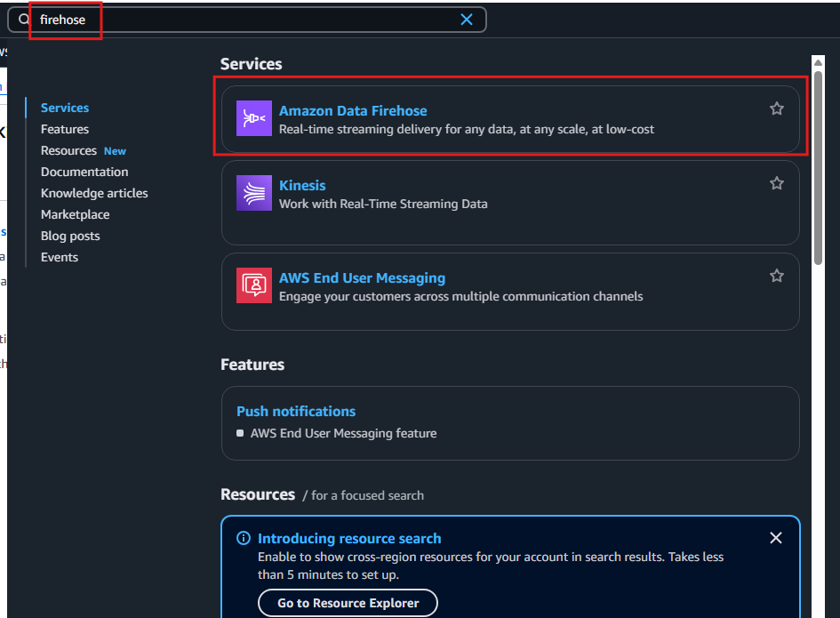The width and height of the screenshot is (840, 618).
Task: Star the Kinesis service as favorite
Action: (x=776, y=183)
